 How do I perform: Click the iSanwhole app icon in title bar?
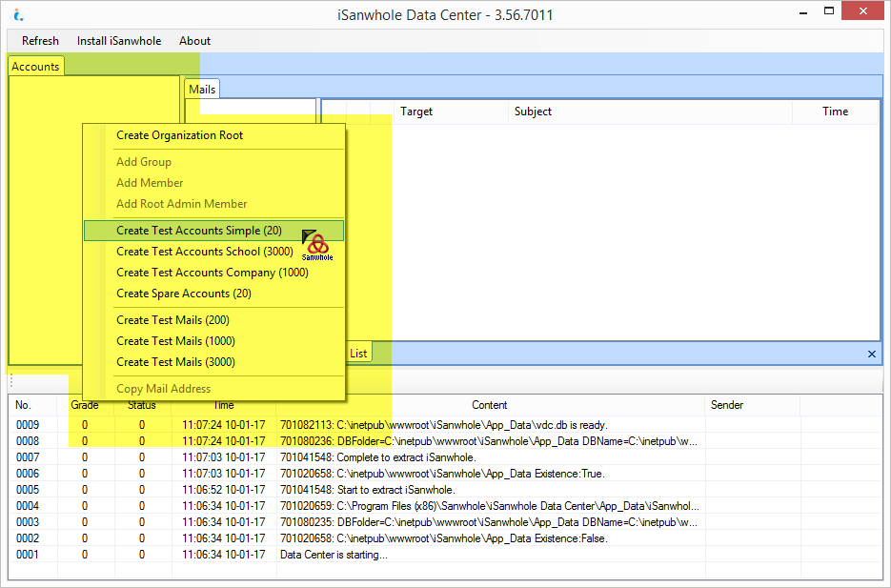pos(18,14)
